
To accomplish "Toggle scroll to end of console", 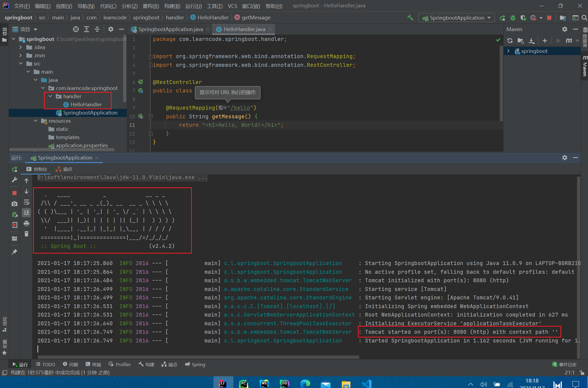I will click(x=26, y=213).
